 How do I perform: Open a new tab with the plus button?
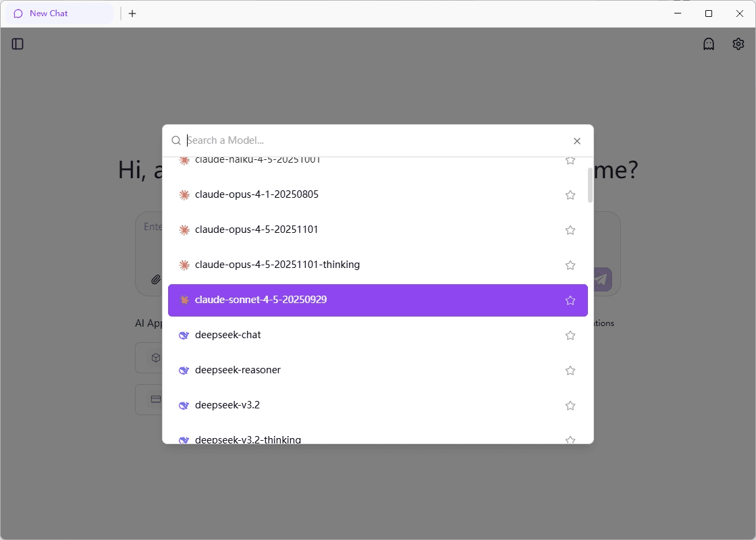pyautogui.click(x=132, y=13)
